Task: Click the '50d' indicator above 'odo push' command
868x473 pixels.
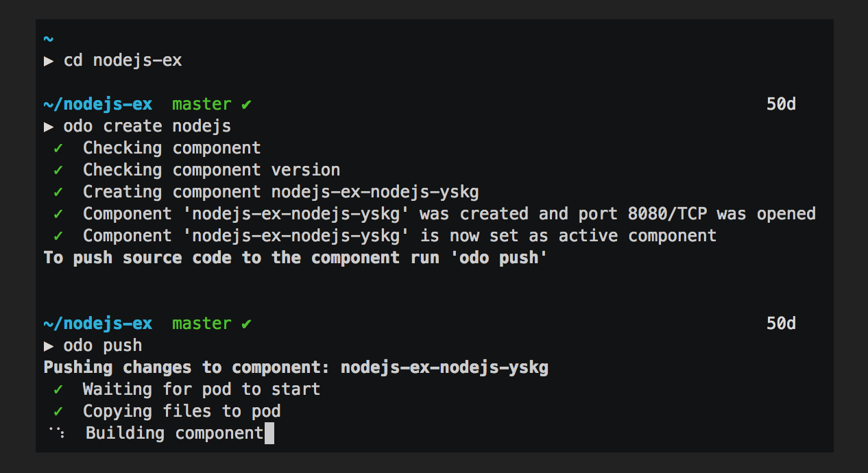Action: click(x=781, y=324)
